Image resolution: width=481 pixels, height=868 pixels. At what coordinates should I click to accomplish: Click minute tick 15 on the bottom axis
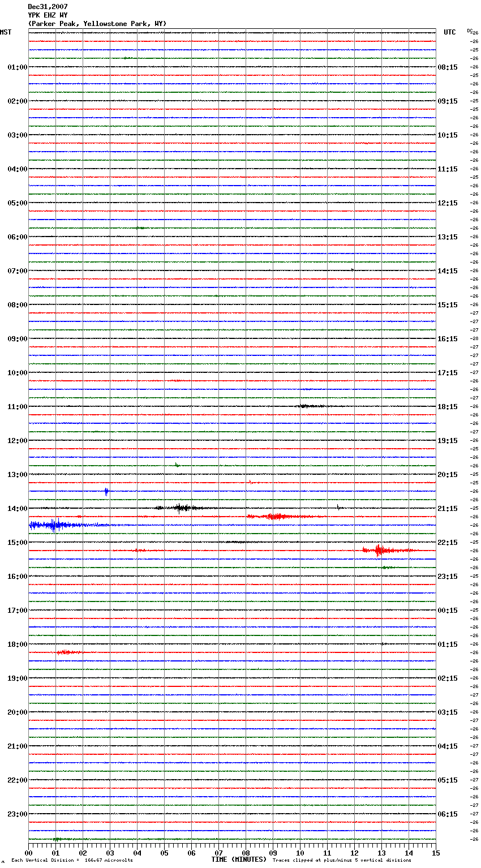click(x=436, y=852)
